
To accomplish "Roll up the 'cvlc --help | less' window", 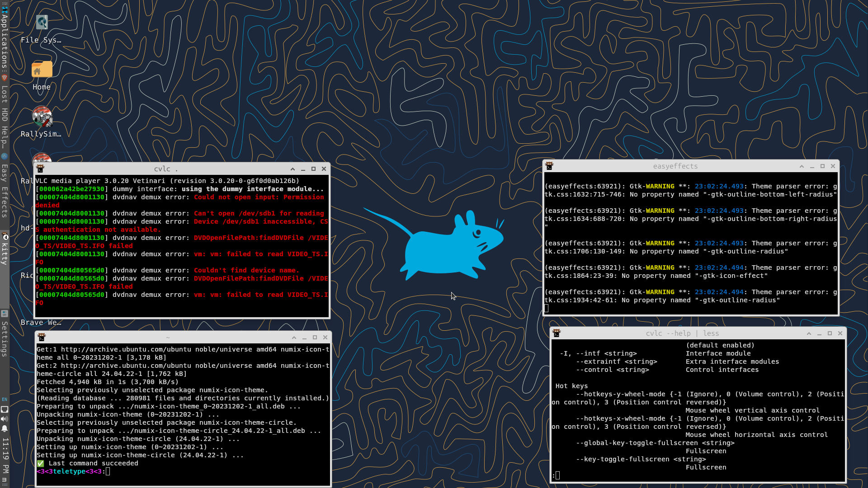I will pos(809,333).
